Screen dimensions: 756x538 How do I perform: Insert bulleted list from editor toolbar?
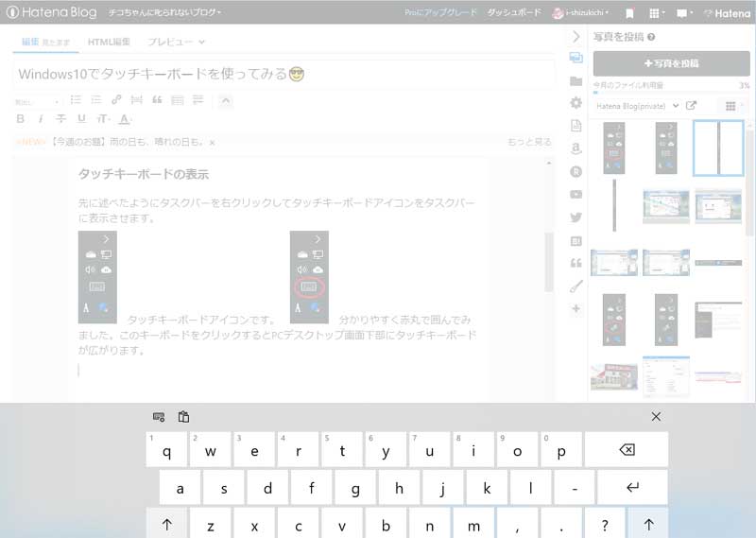76,100
